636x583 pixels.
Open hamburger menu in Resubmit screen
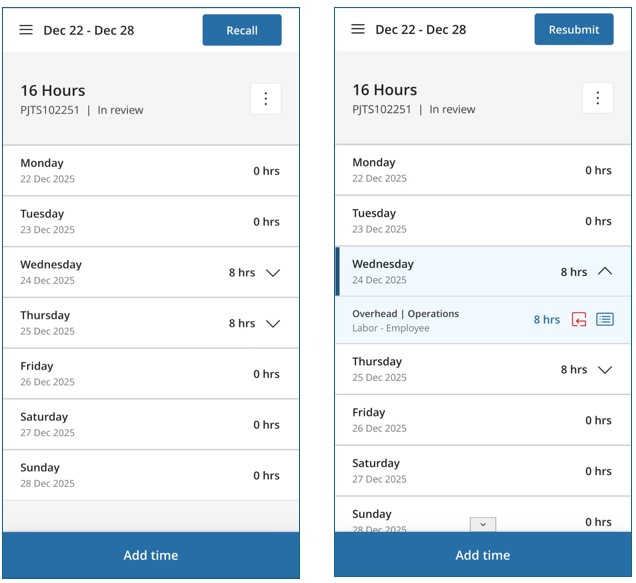358,29
